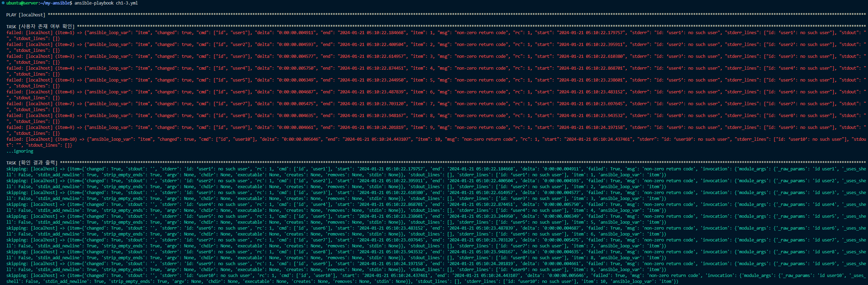The height and width of the screenshot is (285, 868).
Task: Click 'failed:' on the (item=2) line
Action: [15, 44]
